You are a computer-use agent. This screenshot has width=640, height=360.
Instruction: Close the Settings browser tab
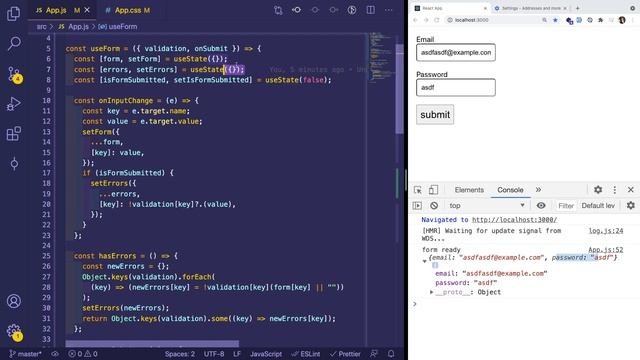(x=565, y=8)
